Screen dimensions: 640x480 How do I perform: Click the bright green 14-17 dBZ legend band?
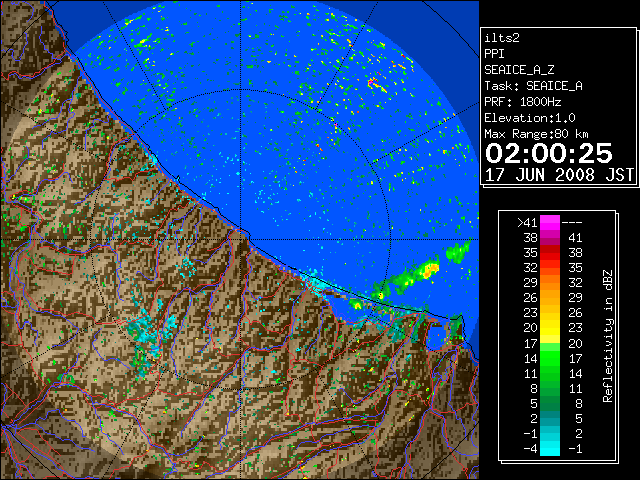[x=550, y=358]
